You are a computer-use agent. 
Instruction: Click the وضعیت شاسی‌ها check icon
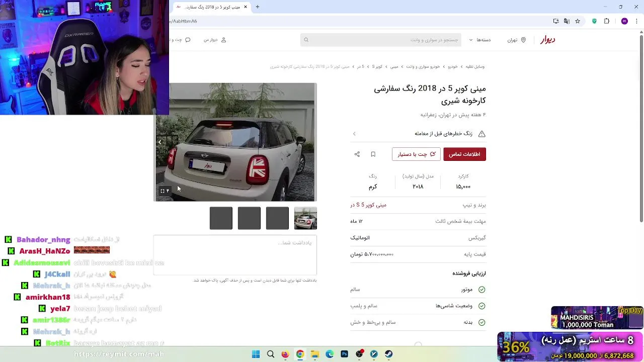click(482, 306)
